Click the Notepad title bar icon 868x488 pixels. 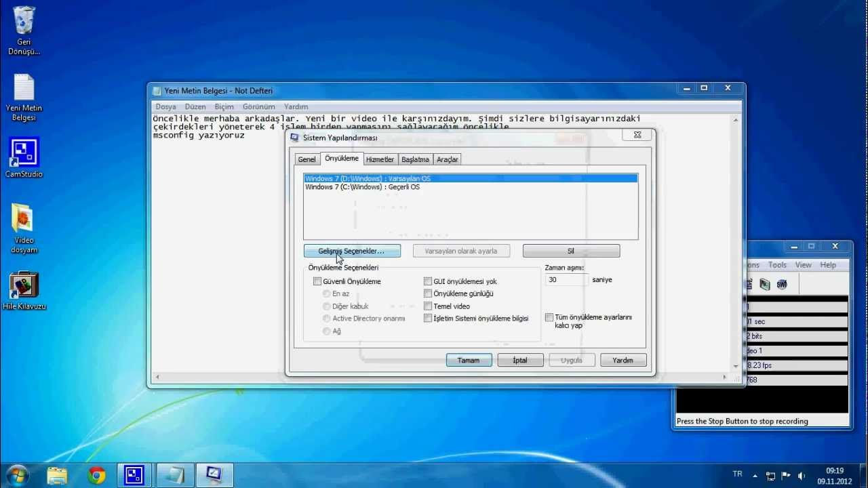pos(157,91)
